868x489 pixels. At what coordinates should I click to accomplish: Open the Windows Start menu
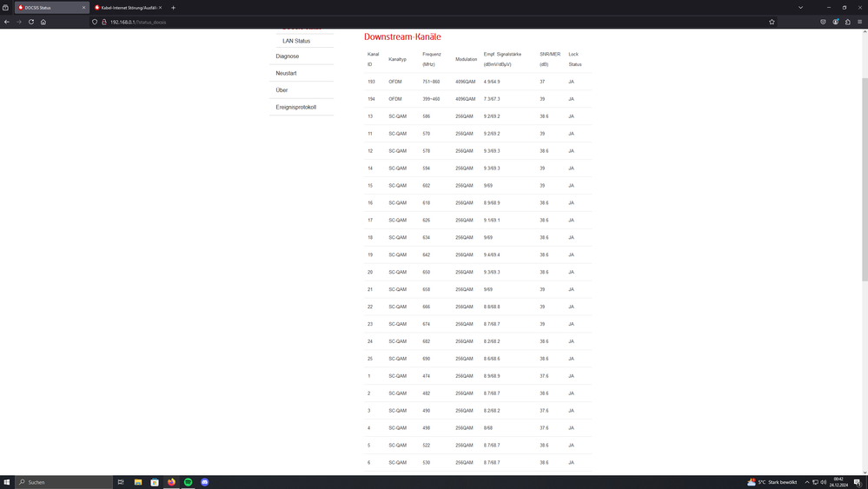coord(7,482)
